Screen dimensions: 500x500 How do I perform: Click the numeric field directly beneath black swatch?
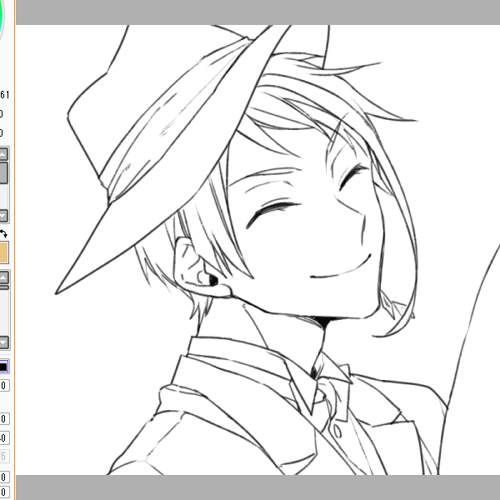click(x=4, y=385)
